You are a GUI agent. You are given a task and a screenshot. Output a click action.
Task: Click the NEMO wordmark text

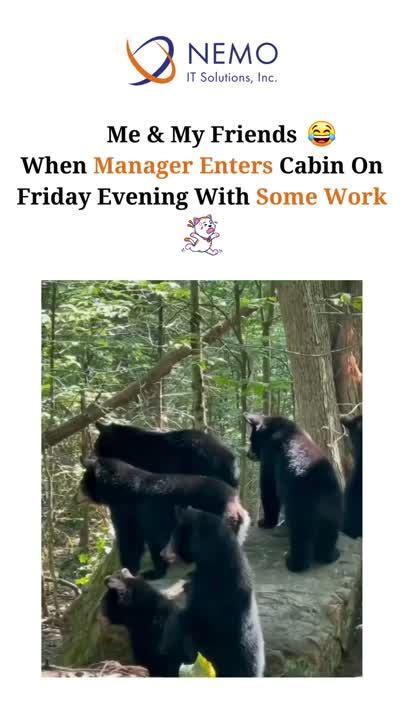coord(233,53)
